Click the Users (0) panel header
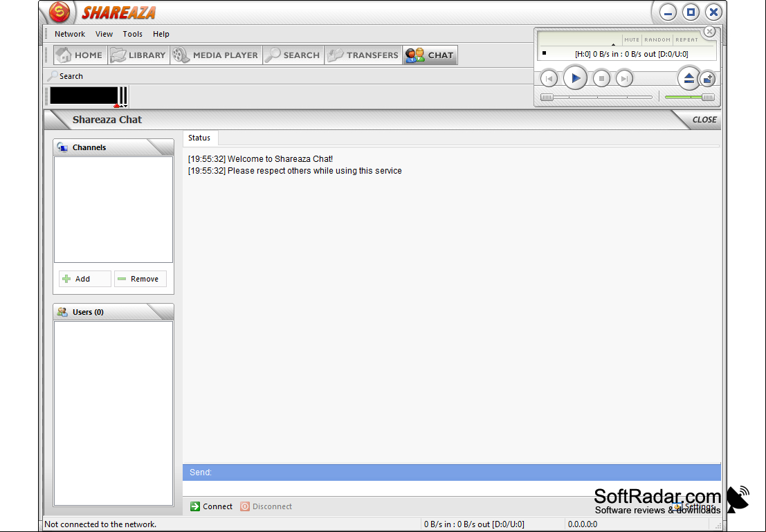 [113, 312]
